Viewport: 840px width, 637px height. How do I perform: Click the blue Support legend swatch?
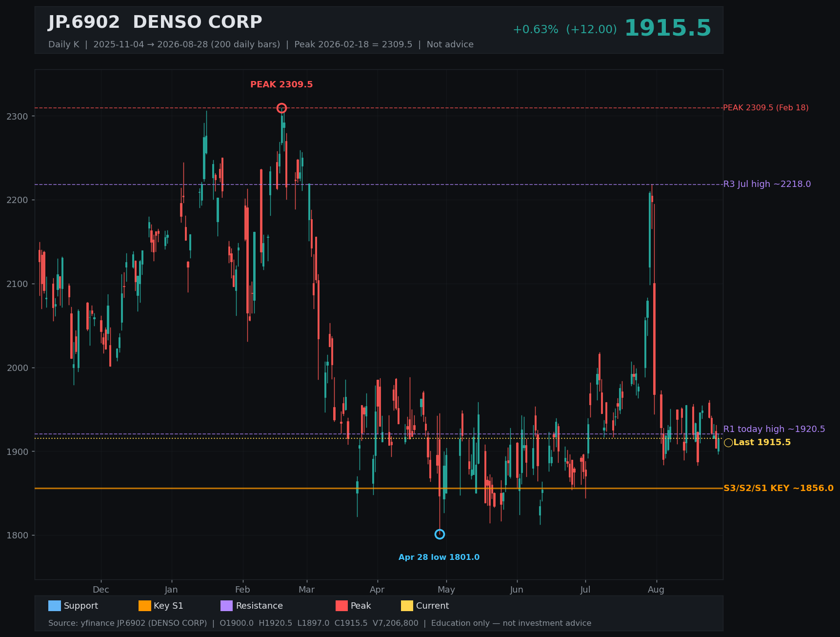pos(55,606)
